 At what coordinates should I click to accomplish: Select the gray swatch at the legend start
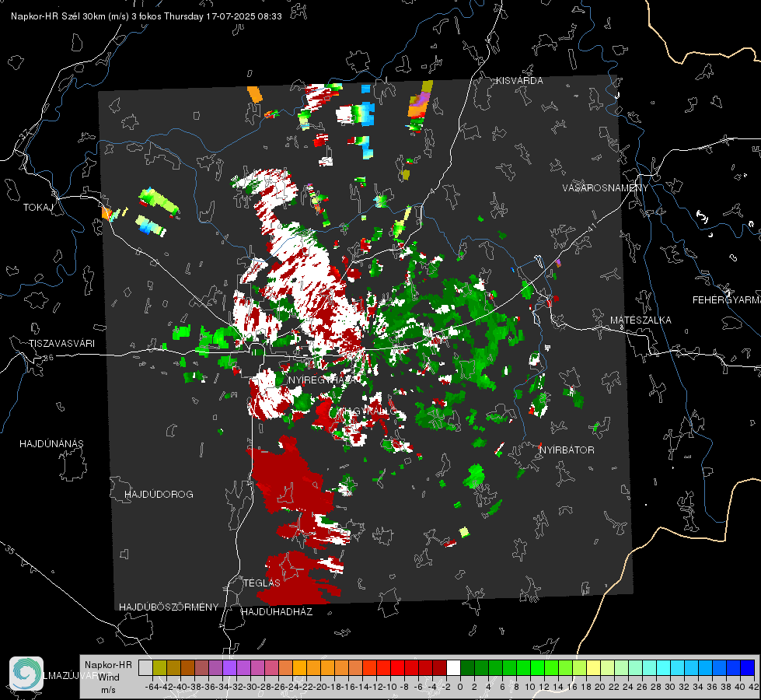click(x=145, y=667)
